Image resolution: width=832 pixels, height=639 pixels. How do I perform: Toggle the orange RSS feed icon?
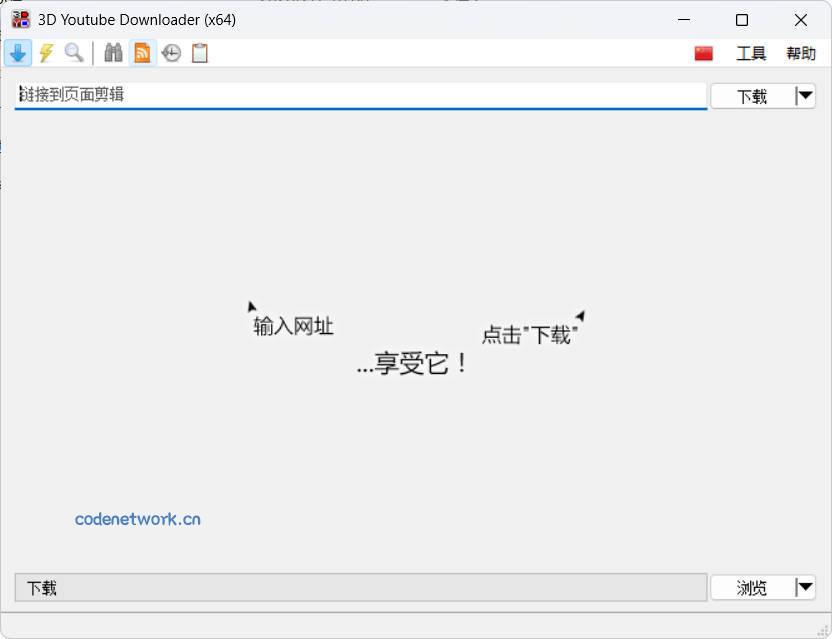pyautogui.click(x=141, y=52)
